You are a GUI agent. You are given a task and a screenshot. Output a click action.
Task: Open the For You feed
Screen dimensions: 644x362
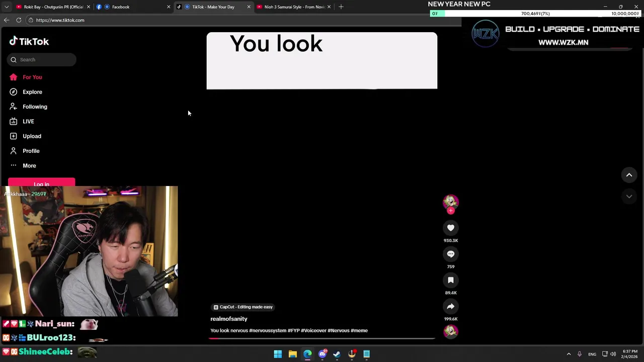pos(32,77)
